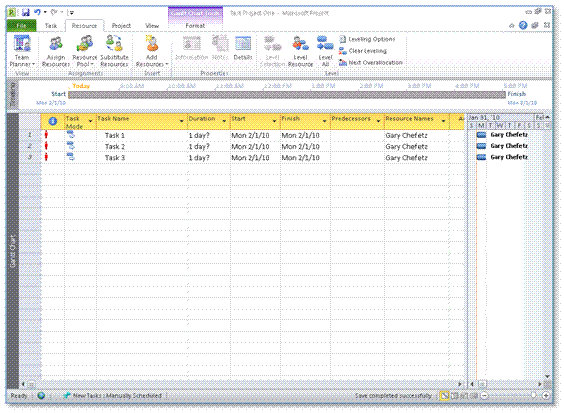Click the Assign Resources icon
This screenshot has height=414, width=564.
(x=56, y=50)
